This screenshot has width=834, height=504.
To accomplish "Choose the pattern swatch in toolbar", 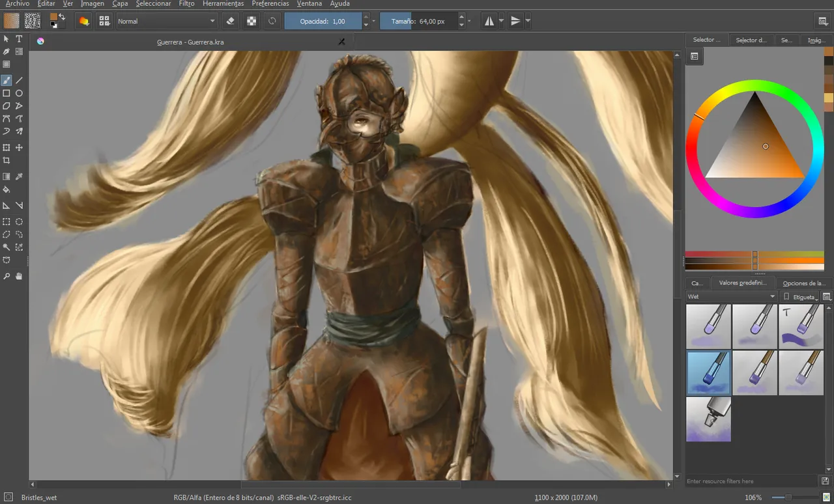I will point(33,21).
